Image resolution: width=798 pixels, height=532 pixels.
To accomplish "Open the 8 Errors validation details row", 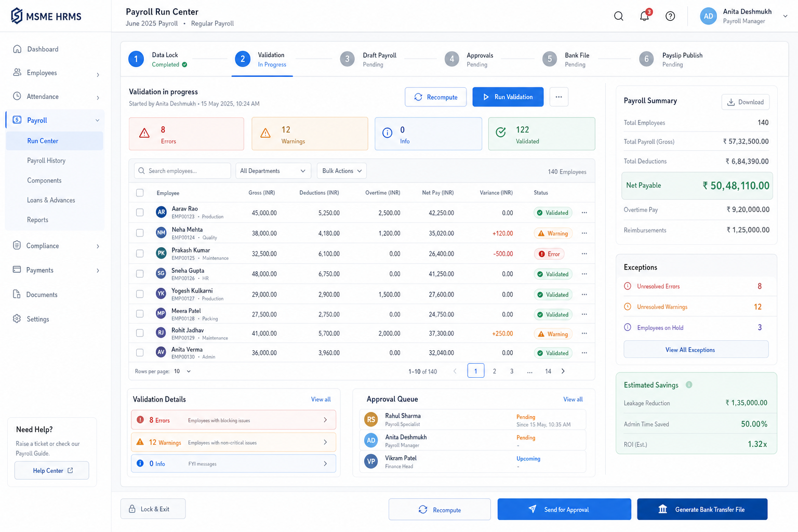I will [x=233, y=420].
